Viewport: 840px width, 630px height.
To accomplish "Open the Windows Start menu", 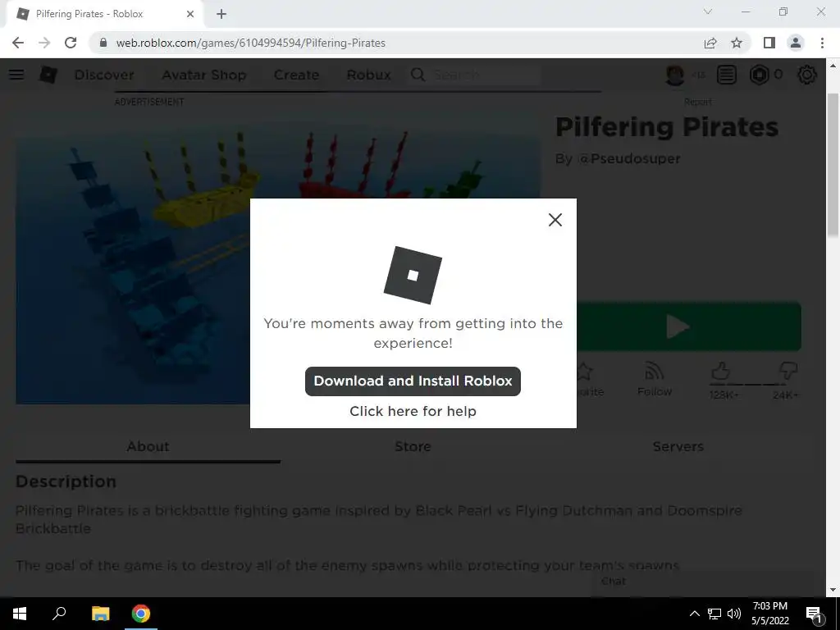I will [20, 614].
